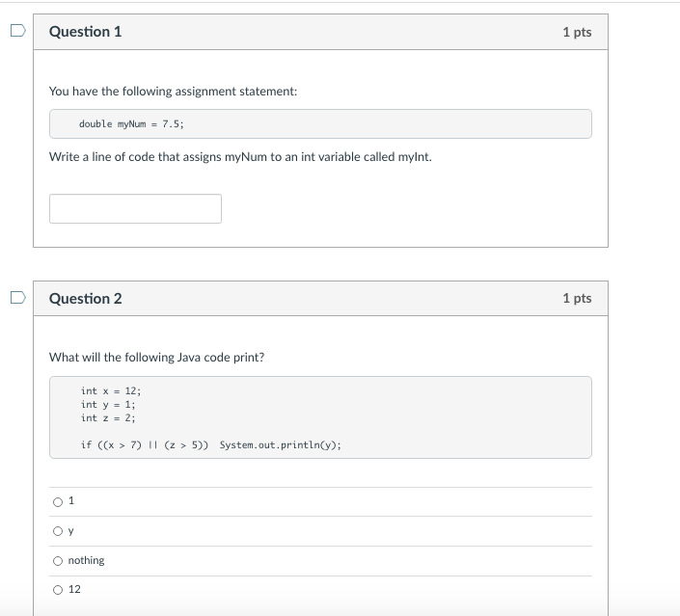680x616 pixels.
Task: Click the 'What will the following Java code print?' text
Action: click(x=156, y=357)
